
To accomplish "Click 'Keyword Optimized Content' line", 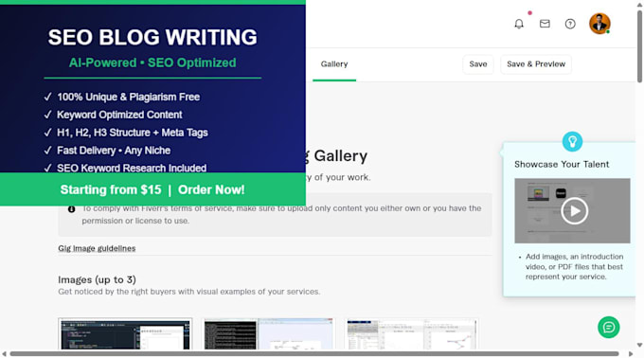I will [119, 115].
